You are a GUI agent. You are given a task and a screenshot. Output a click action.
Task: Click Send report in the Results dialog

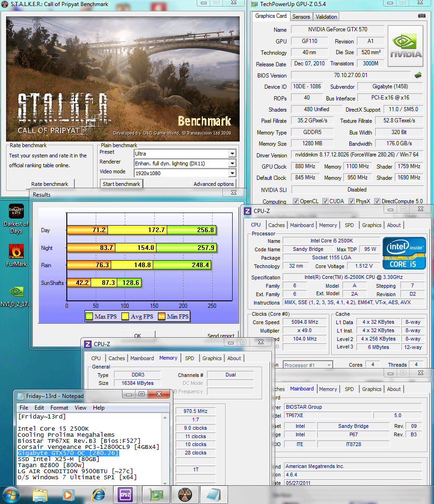pyautogui.click(x=221, y=335)
